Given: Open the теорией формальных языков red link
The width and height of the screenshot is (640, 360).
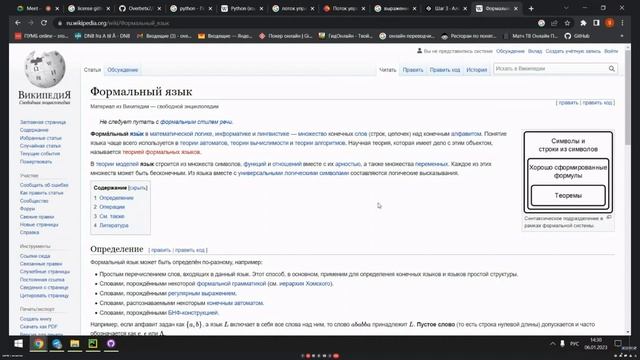Looking at the screenshot, I should (161, 152).
